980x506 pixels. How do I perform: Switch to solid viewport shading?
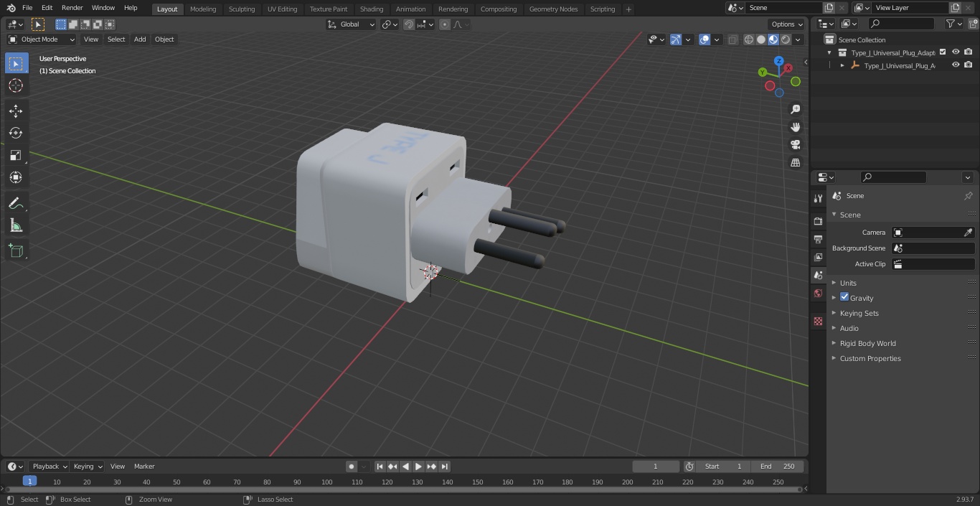[761, 39]
